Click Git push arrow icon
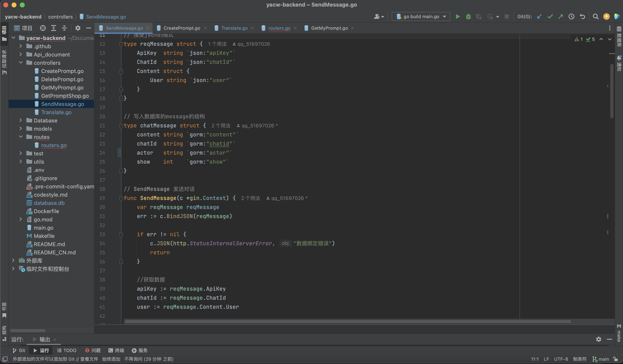This screenshot has width=623, height=364. 561,16
